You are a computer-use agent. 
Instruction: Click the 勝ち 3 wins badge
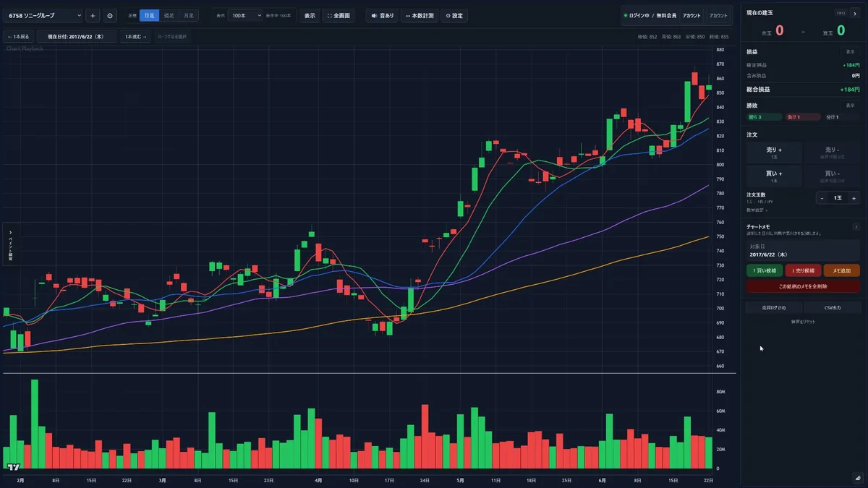[x=764, y=117]
